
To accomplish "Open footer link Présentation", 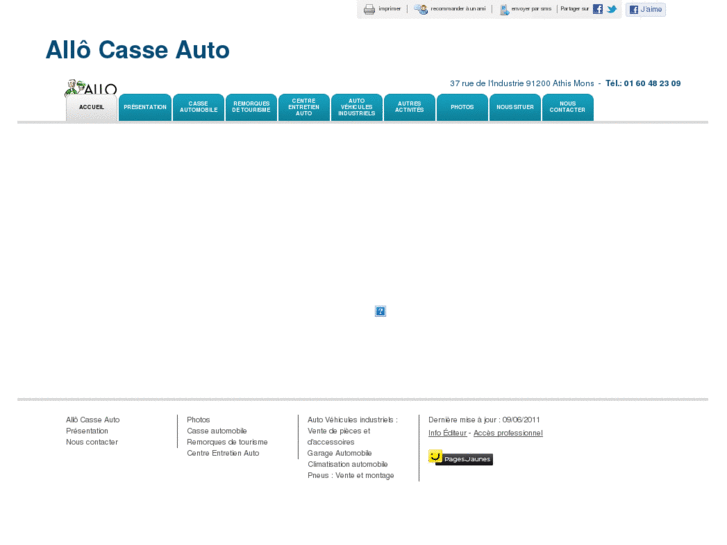I will click(x=87, y=431).
